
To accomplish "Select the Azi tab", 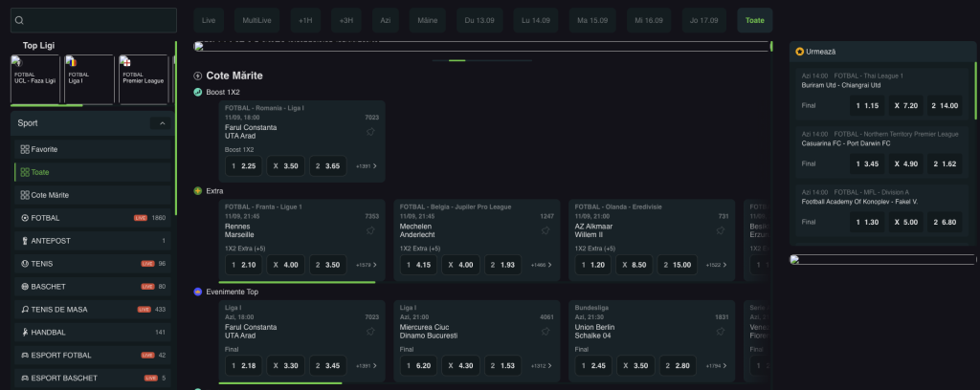I will pyautogui.click(x=386, y=20).
